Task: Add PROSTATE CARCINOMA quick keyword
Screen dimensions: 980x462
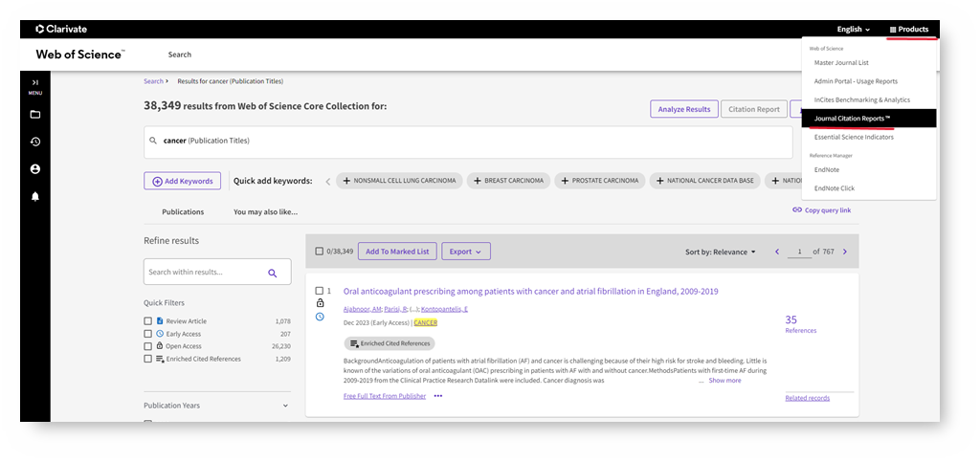Action: 600,181
